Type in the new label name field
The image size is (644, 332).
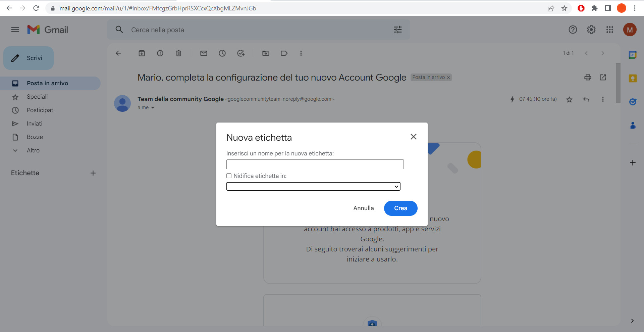(x=315, y=164)
